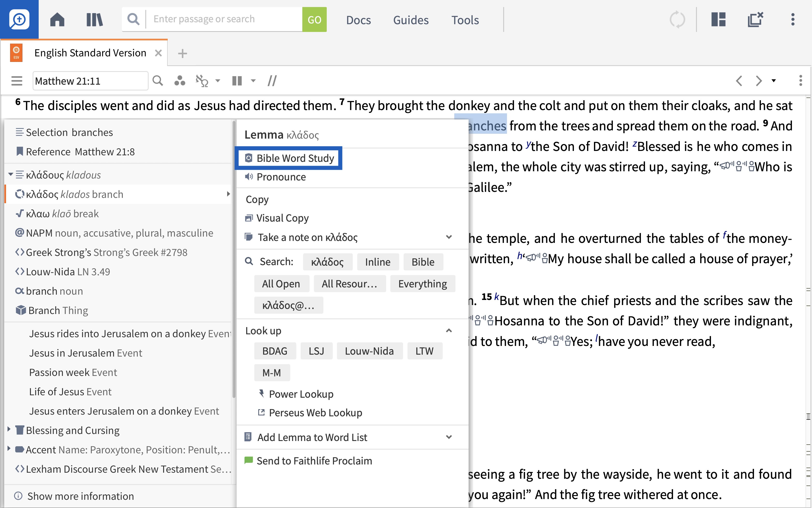Select the κλαω klaō break root row
The height and width of the screenshot is (508, 812).
118,214
